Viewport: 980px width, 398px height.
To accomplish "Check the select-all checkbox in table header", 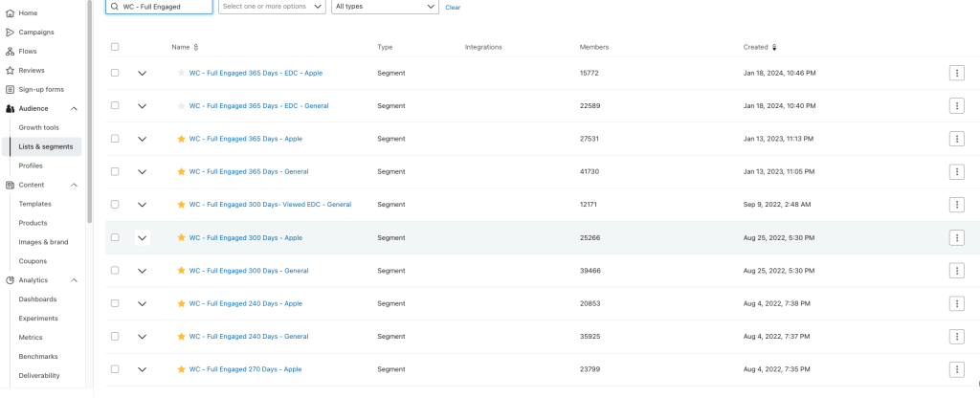I will [x=115, y=47].
